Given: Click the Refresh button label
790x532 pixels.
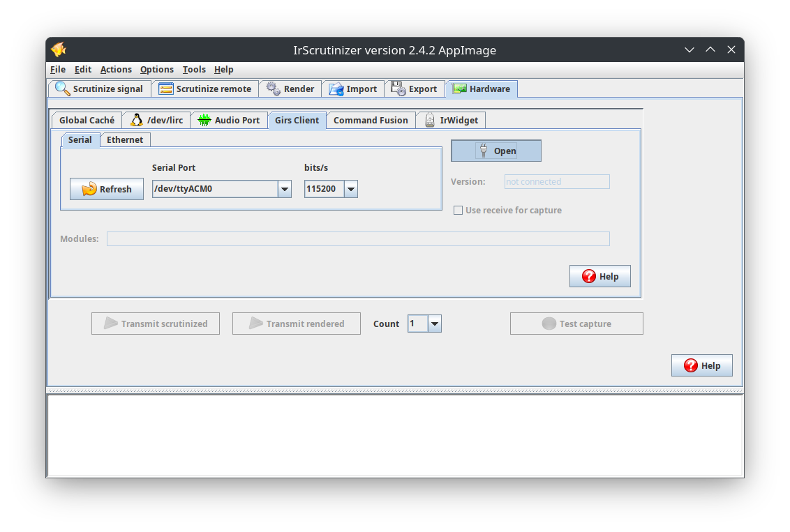Looking at the screenshot, I should point(115,189).
